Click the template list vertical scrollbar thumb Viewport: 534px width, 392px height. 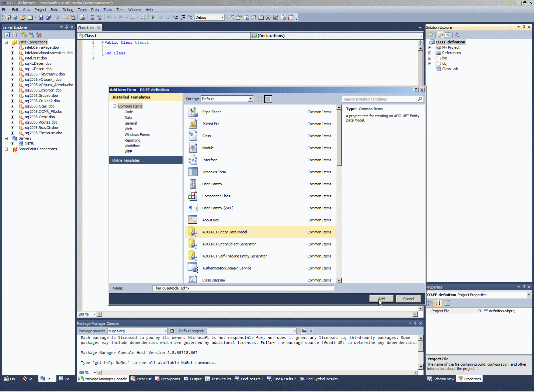pos(339,138)
